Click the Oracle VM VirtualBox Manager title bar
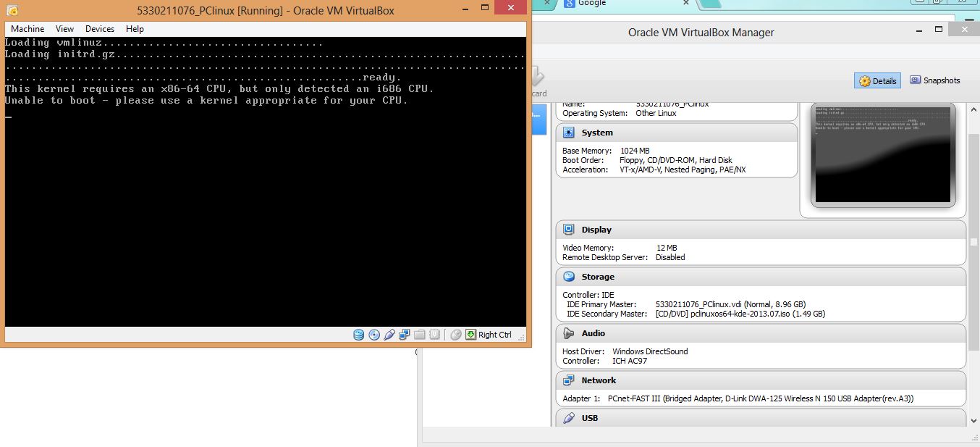Image resolution: width=980 pixels, height=447 pixels. [x=701, y=33]
